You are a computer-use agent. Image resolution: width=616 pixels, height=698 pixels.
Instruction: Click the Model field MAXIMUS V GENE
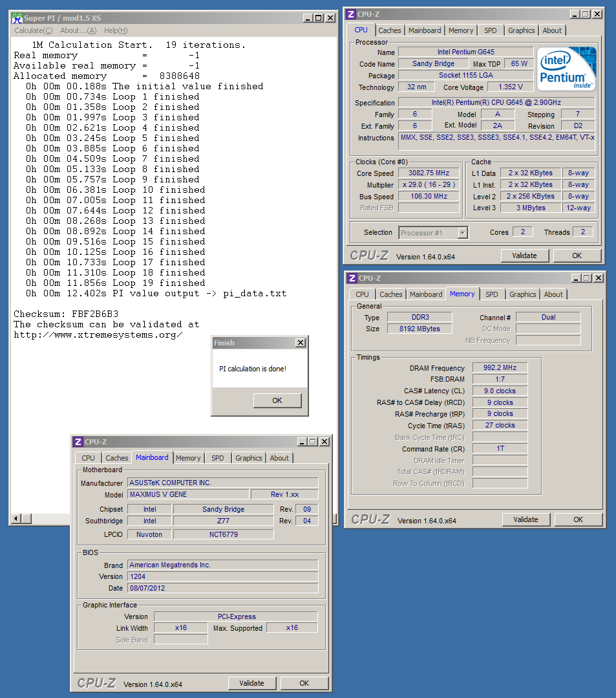click(189, 495)
